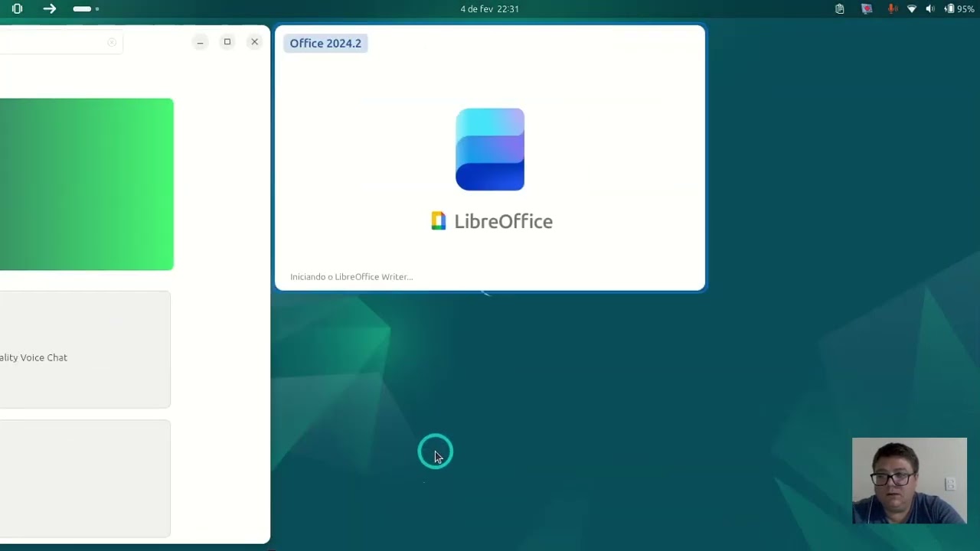Clear the search field in left window

tap(112, 42)
